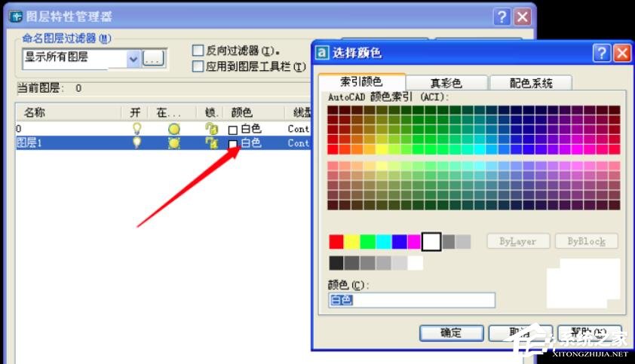Select the red standard color swatch

[336, 242]
